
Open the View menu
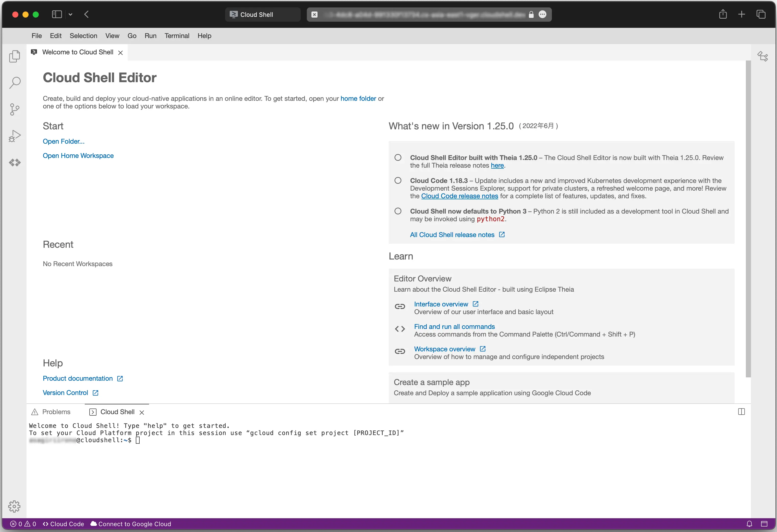point(112,36)
